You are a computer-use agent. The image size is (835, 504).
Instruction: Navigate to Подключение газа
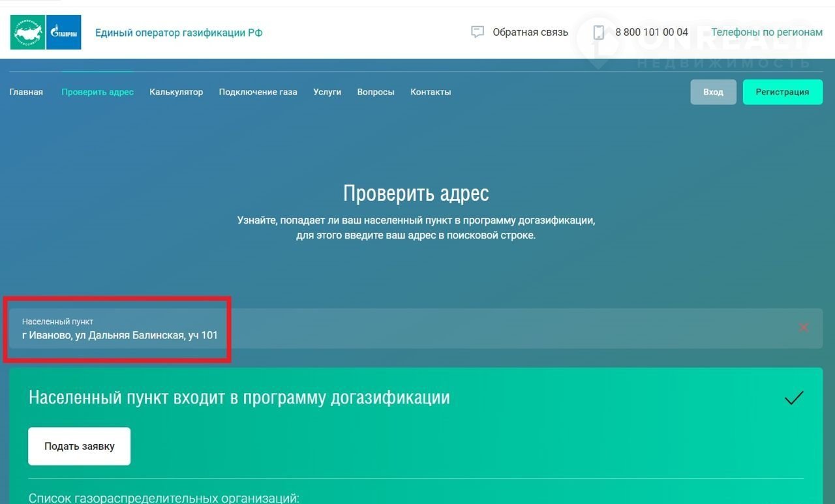point(258,92)
